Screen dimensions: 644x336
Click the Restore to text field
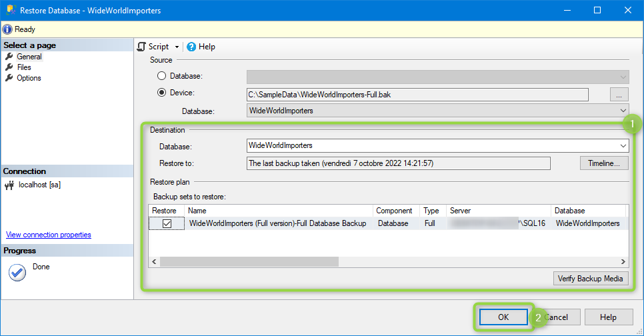point(399,163)
